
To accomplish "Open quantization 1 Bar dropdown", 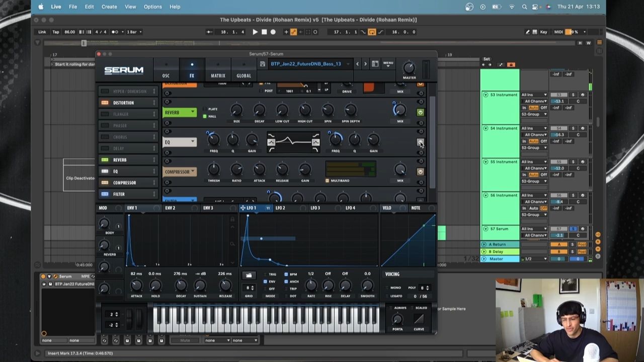I will click(133, 32).
